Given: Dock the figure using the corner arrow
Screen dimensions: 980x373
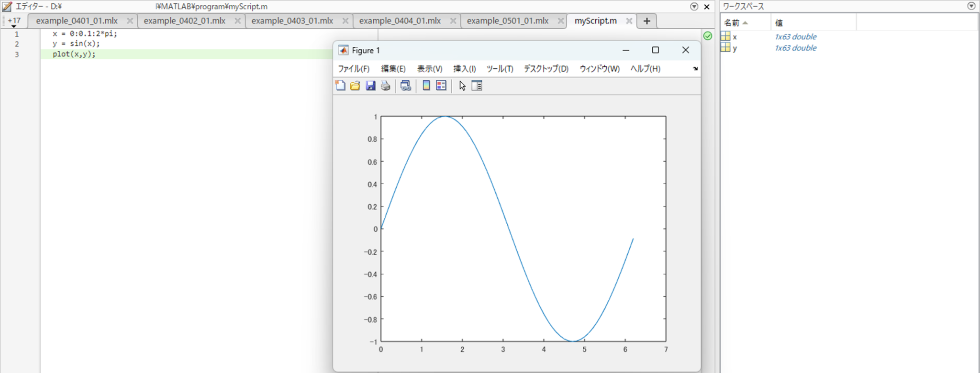Looking at the screenshot, I should [x=695, y=69].
